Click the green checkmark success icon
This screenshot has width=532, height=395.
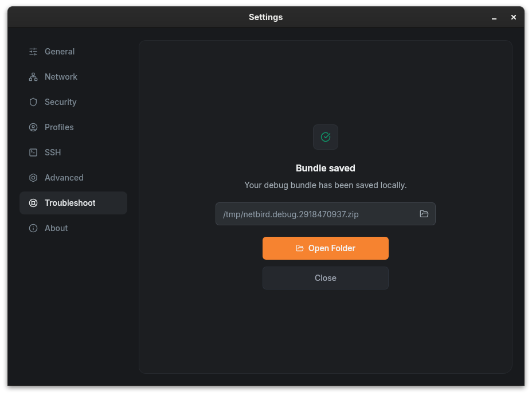click(326, 137)
